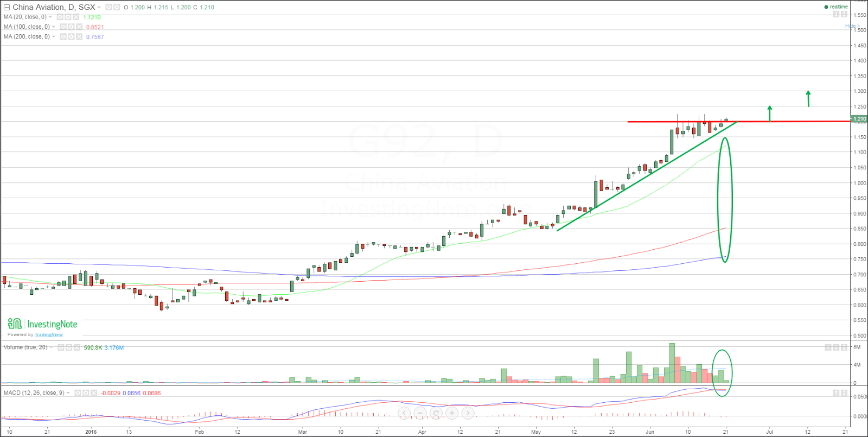Image resolution: width=868 pixels, height=437 pixels.
Task: Click the MACD histogram value -0.0029
Action: click(111, 393)
